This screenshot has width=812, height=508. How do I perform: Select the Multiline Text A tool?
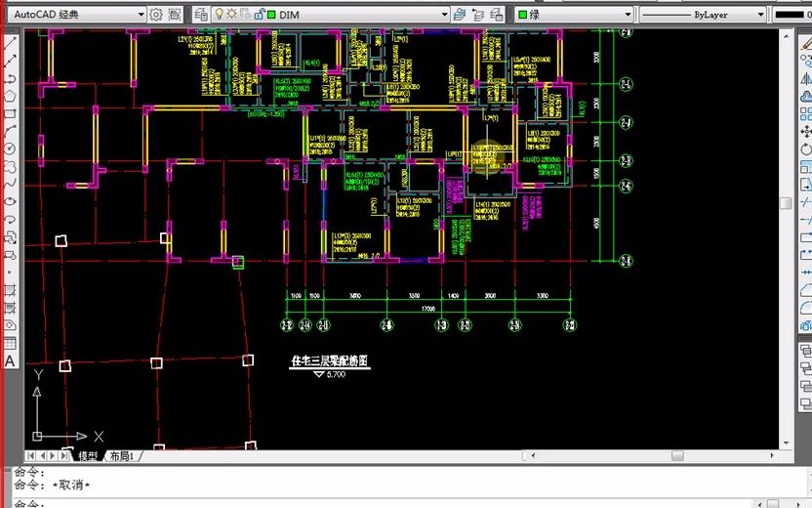[x=10, y=360]
